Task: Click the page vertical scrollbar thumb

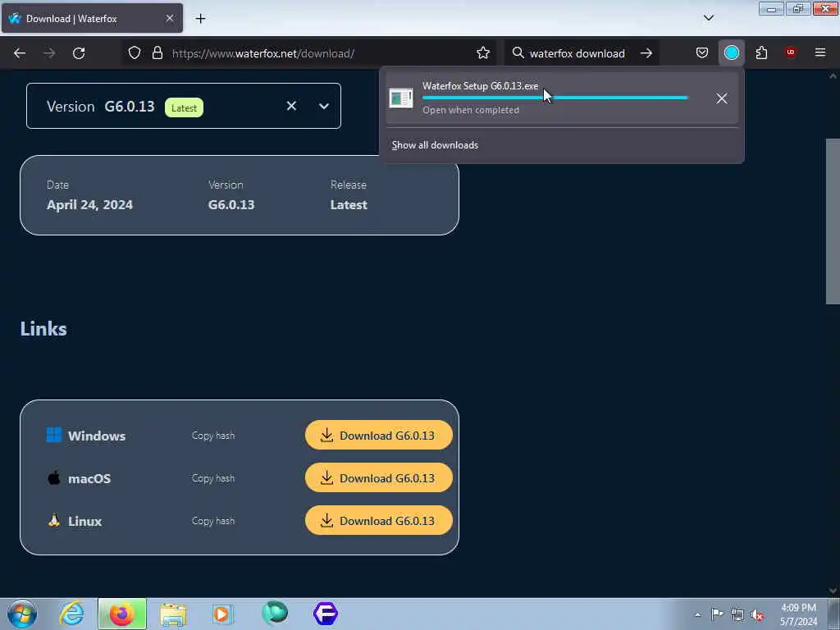Action: tap(833, 221)
